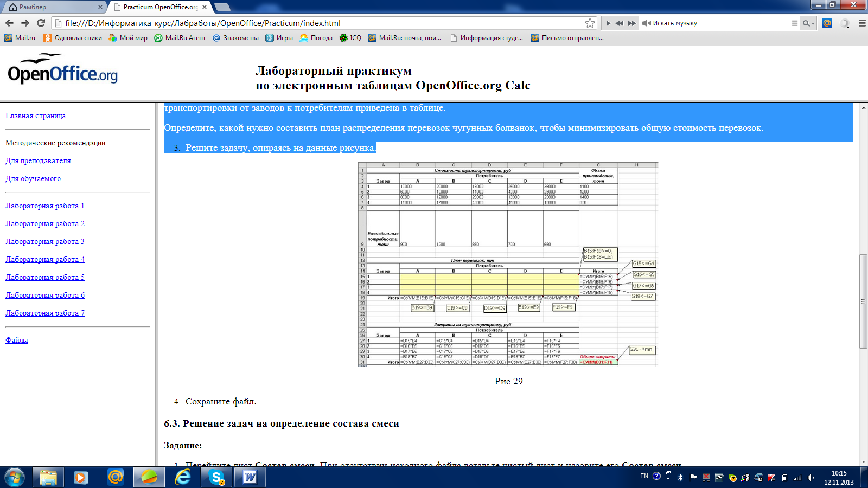Click the scrollbar down arrow

863,461
